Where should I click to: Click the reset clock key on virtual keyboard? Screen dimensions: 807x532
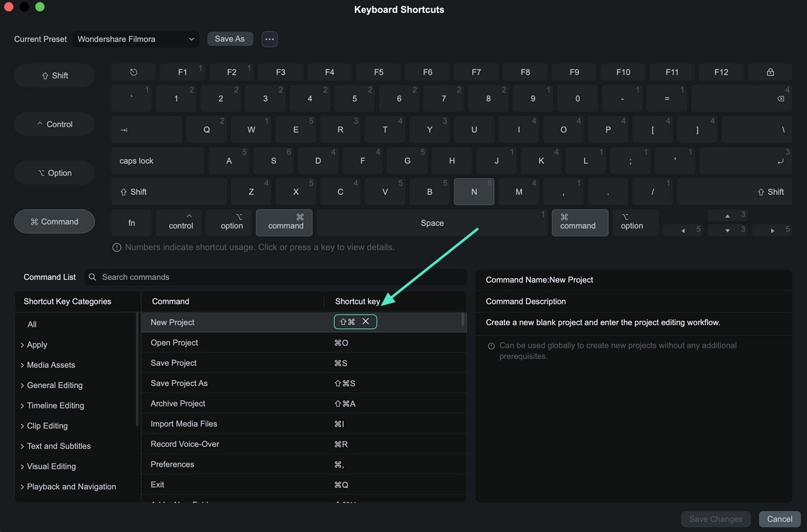133,72
